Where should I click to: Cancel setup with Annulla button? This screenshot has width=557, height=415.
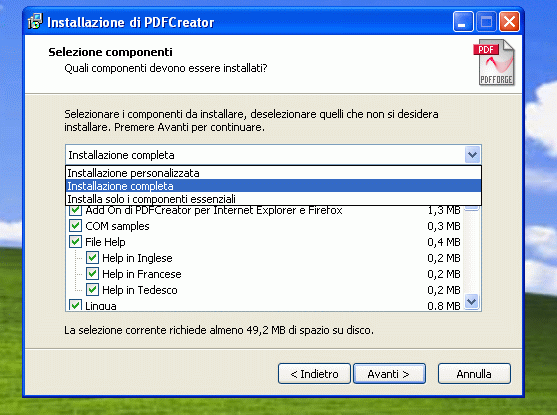coord(474,373)
